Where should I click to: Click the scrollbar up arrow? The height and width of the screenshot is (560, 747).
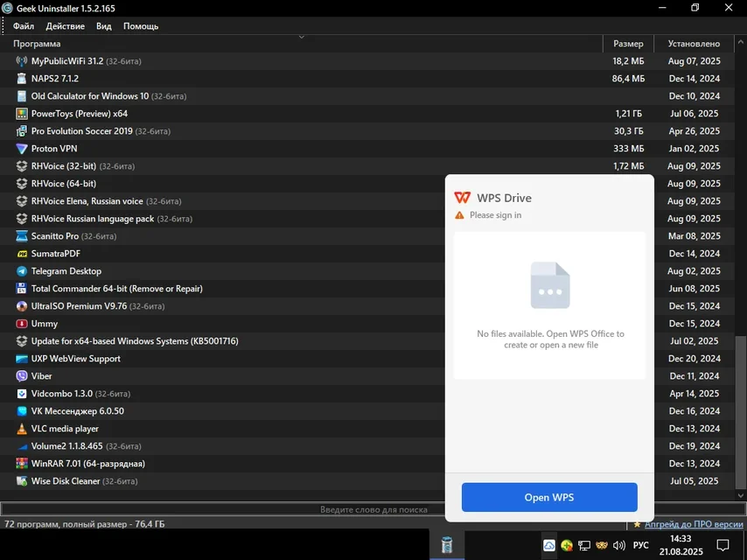(740, 42)
